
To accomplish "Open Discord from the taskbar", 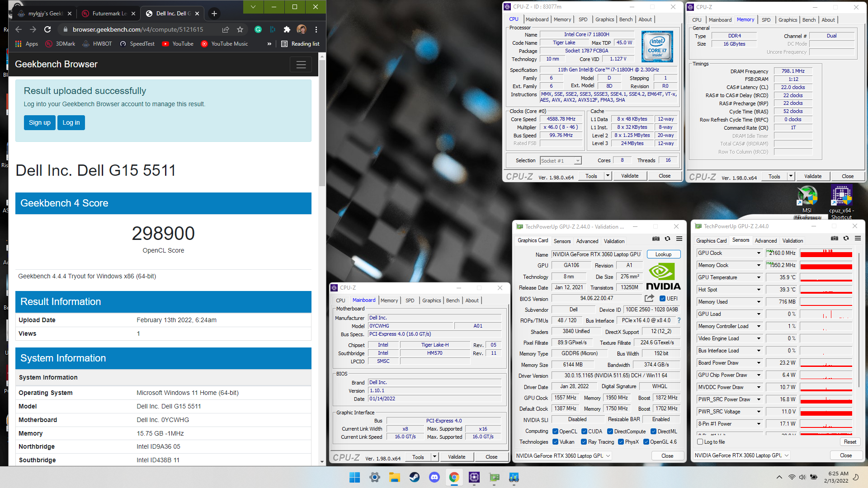I will coord(434,477).
